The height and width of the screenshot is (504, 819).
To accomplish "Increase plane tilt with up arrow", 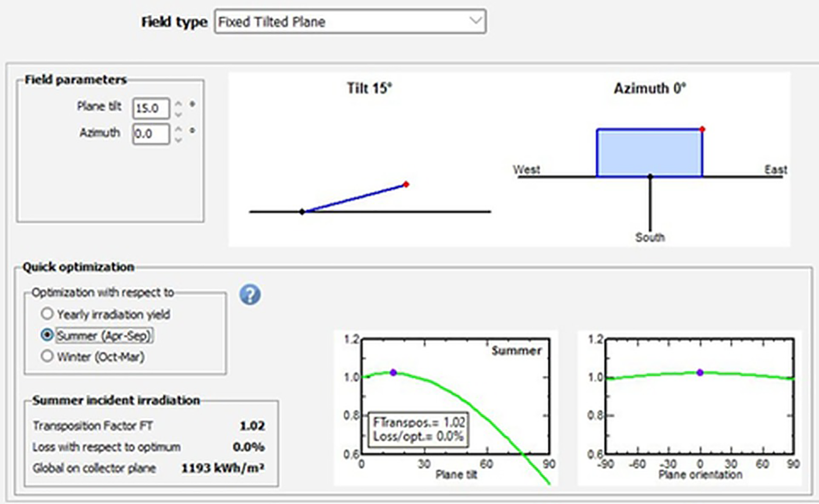I will pyautogui.click(x=178, y=104).
